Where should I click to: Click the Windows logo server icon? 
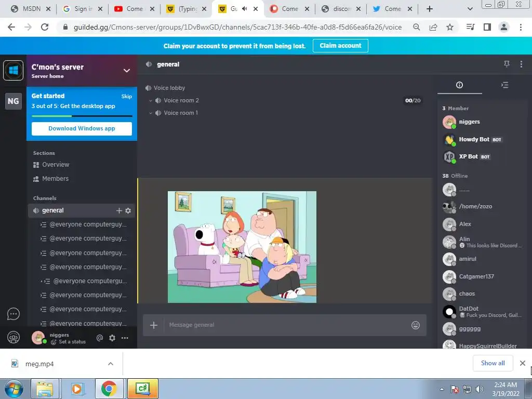tap(13, 70)
